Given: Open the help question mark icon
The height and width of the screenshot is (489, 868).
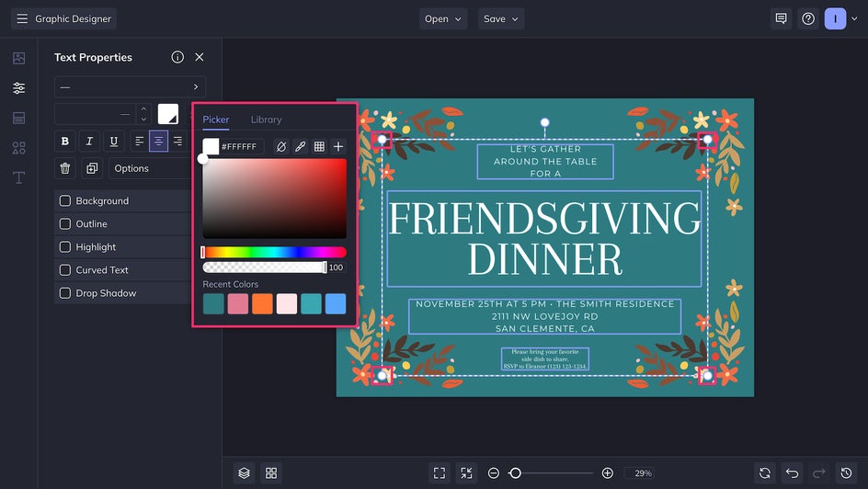Looking at the screenshot, I should point(808,18).
